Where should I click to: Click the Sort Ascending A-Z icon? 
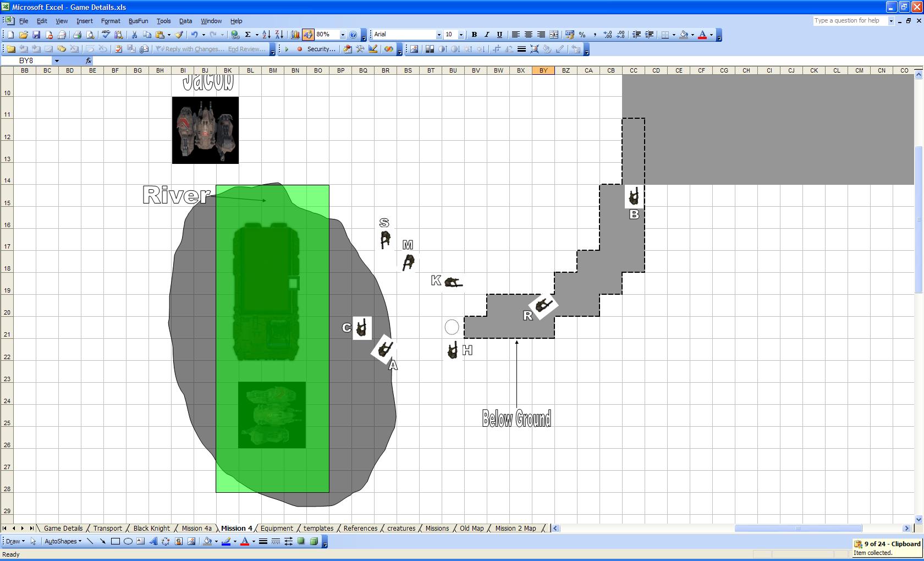266,35
